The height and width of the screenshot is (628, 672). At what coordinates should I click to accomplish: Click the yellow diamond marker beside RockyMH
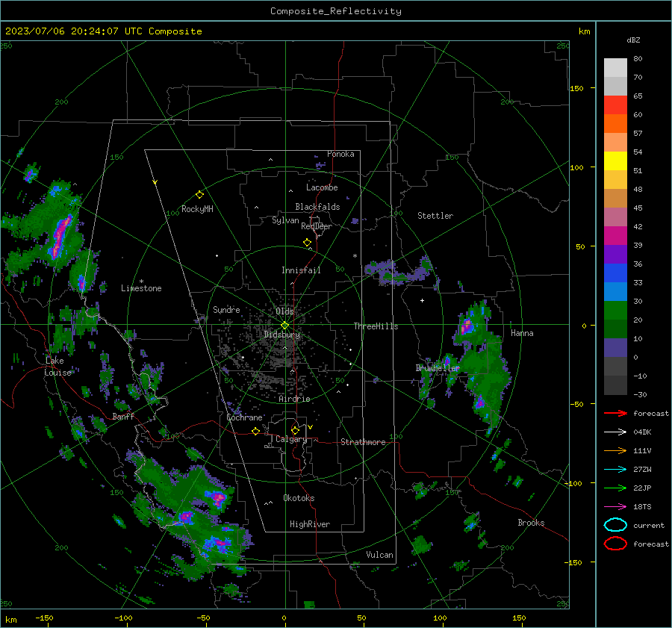tap(199, 195)
